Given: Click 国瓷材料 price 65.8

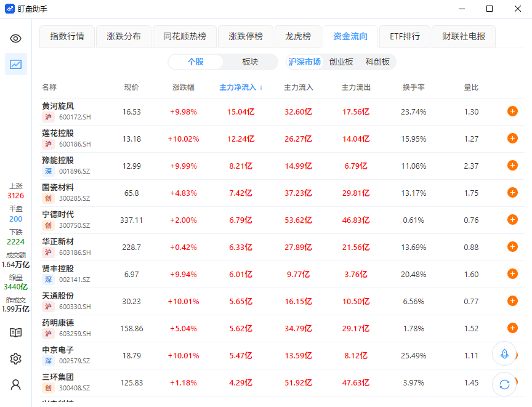Looking at the screenshot, I should click(x=131, y=193).
